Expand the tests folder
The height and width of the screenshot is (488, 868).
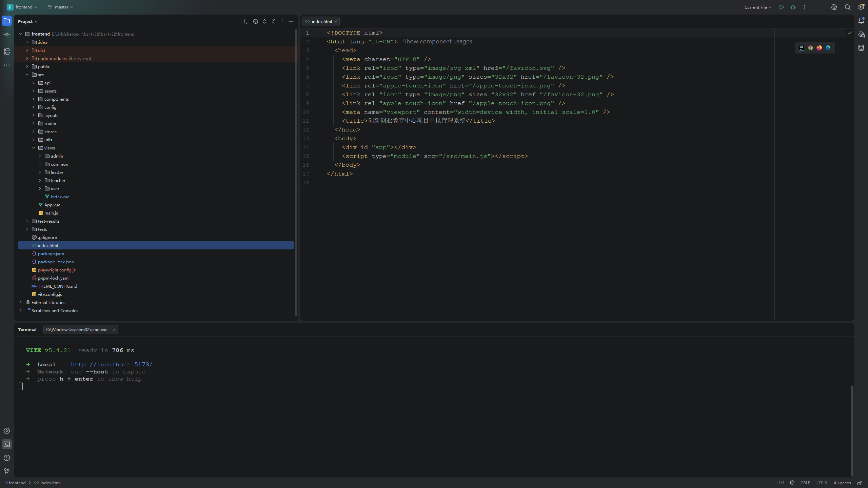(x=27, y=229)
